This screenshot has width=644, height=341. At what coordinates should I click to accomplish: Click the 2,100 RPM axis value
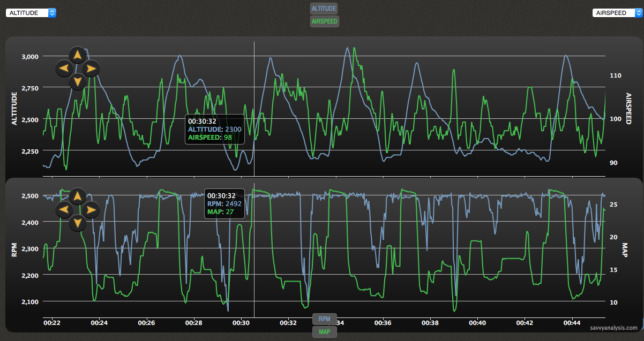29,302
